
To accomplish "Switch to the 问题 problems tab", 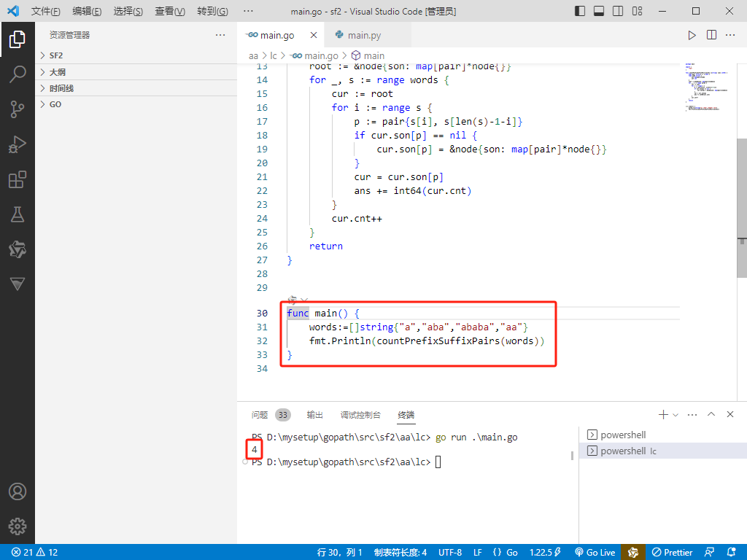I will coord(271,415).
